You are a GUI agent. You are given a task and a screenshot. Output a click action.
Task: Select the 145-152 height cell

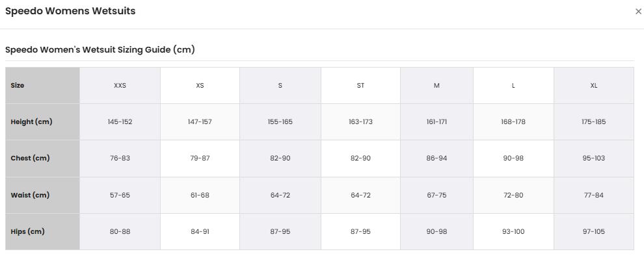coord(120,122)
